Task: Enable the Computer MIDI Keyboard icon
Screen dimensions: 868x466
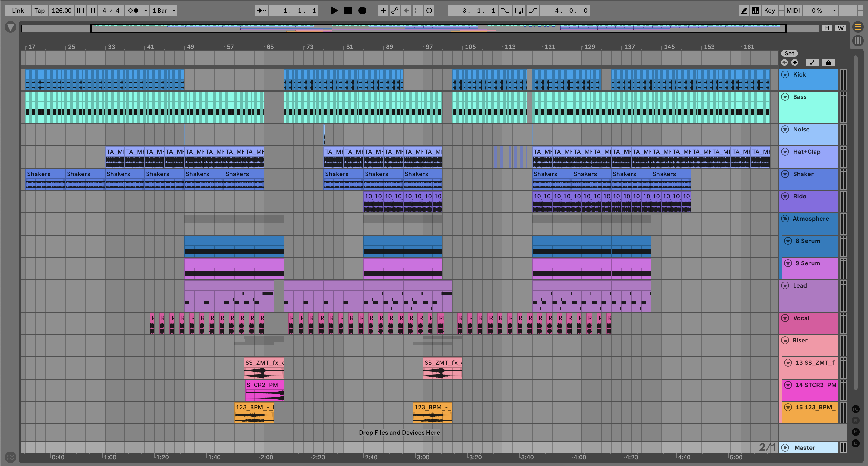Action: (756, 11)
